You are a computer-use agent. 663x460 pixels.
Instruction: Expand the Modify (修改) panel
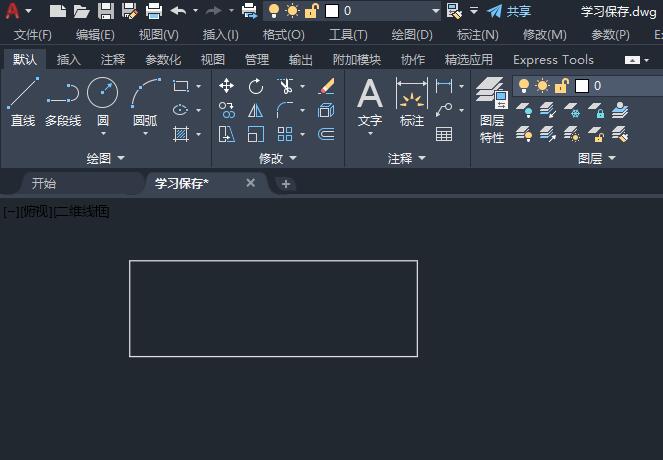pos(278,159)
